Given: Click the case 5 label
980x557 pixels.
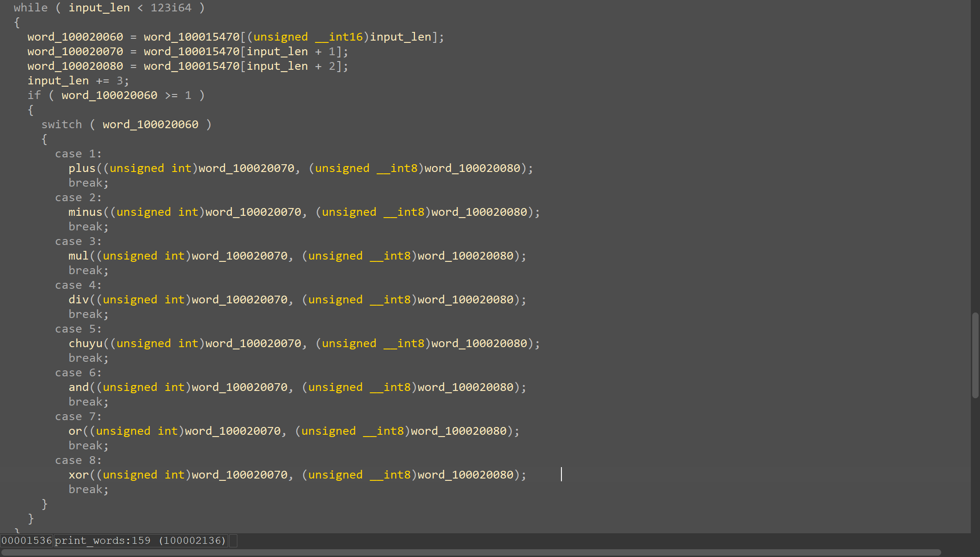Looking at the screenshot, I should click(78, 329).
